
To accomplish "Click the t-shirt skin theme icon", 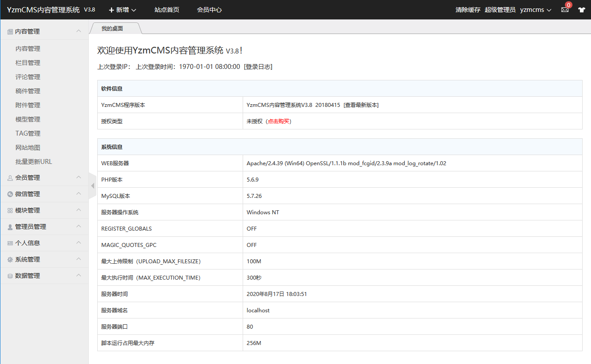I will coord(581,10).
